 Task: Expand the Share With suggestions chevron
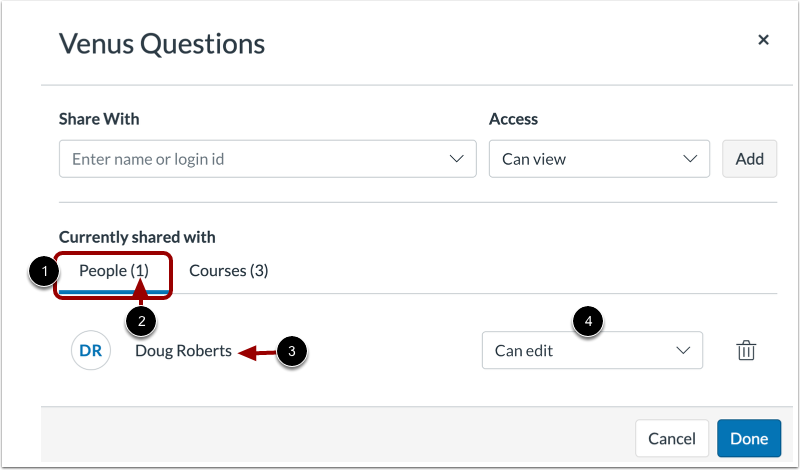457,159
